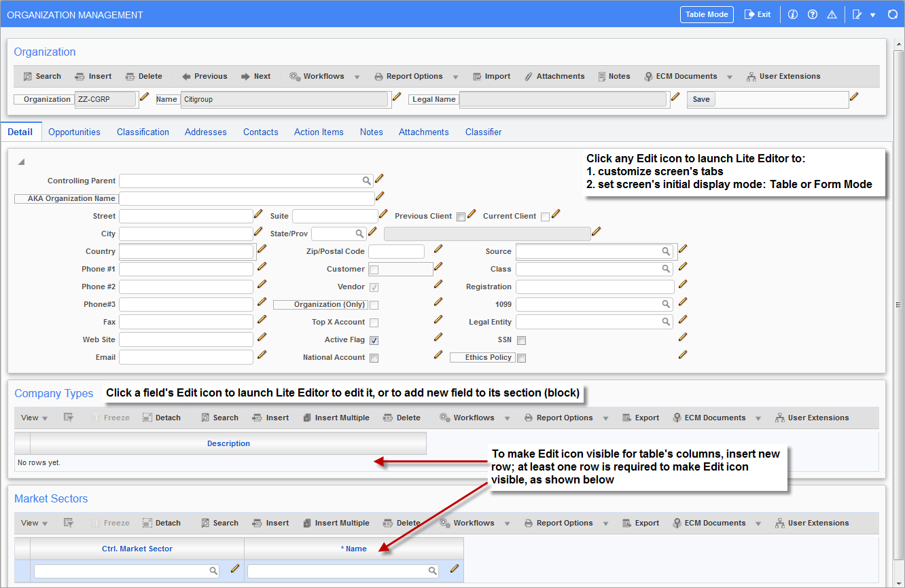This screenshot has height=588, width=905.
Task: Click edit pencil beside Street field
Action: coord(258,214)
